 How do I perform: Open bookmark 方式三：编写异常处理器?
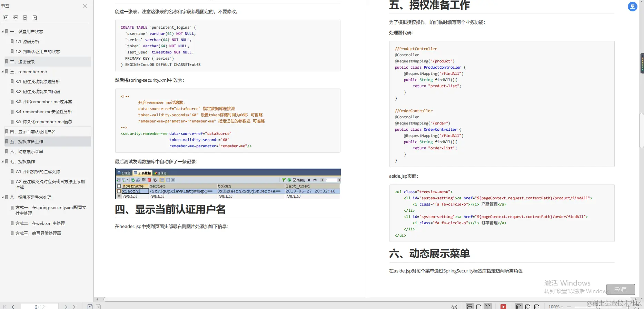(38, 233)
